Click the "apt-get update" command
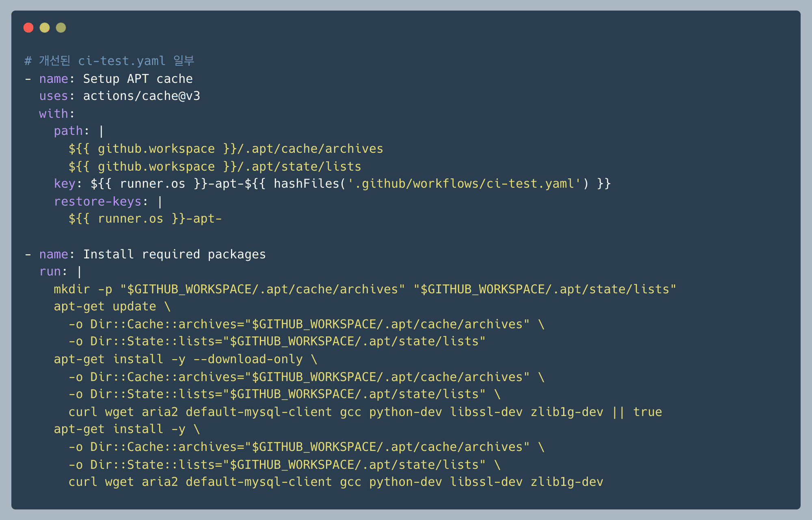Viewport: 812px width, 520px height. click(105, 307)
